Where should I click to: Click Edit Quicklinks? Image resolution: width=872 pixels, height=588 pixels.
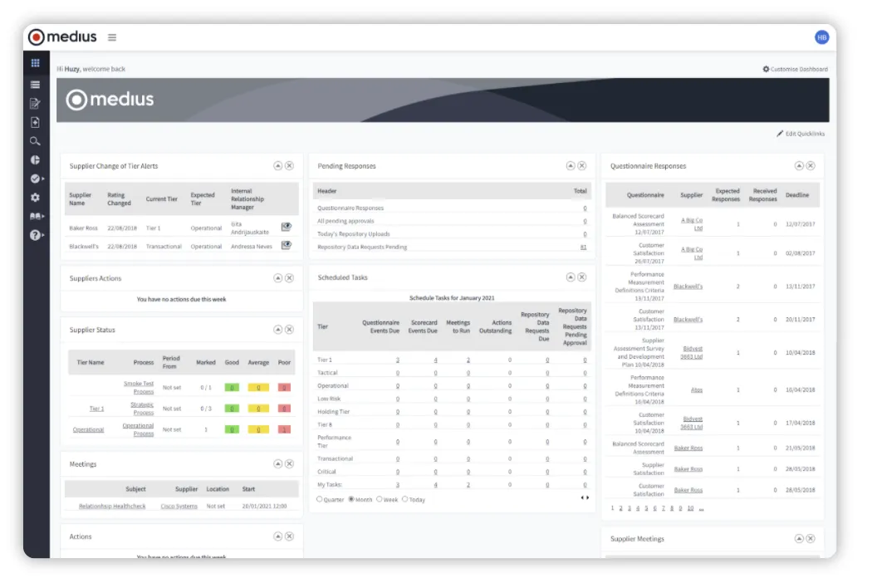[801, 134]
